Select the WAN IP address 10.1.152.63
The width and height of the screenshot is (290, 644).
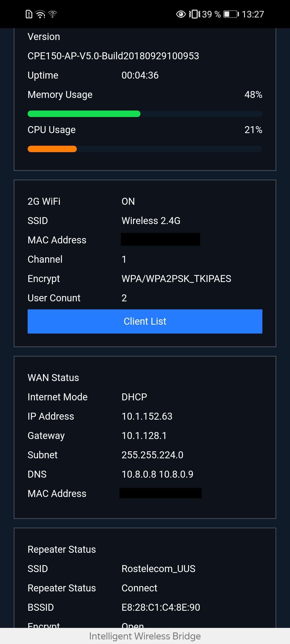147,416
